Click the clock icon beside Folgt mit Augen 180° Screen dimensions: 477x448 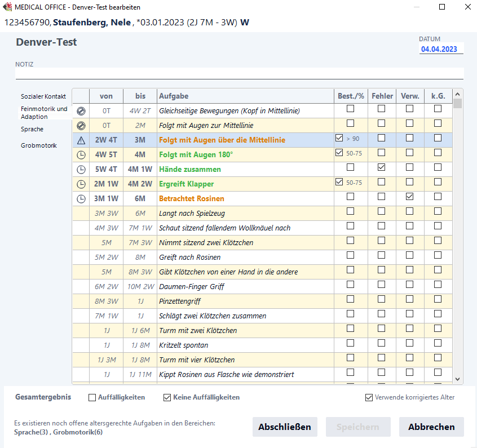(81, 155)
